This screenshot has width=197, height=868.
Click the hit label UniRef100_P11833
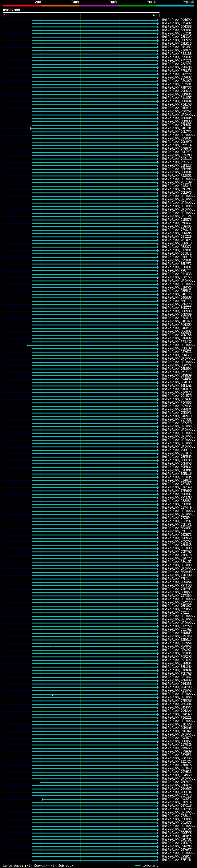[x=177, y=274]
